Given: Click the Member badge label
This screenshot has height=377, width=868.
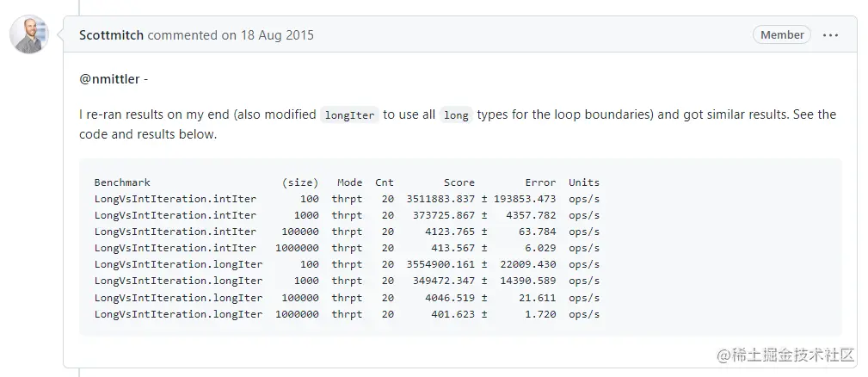Looking at the screenshot, I should pos(782,35).
